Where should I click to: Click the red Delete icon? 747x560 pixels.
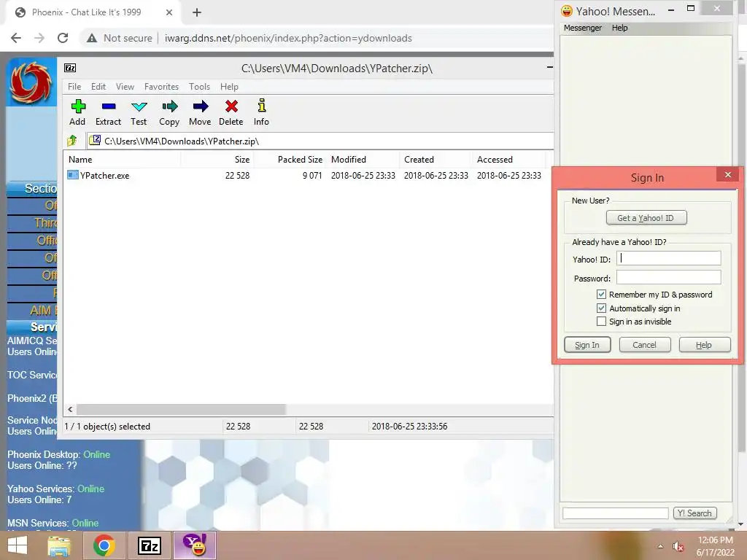tap(231, 112)
